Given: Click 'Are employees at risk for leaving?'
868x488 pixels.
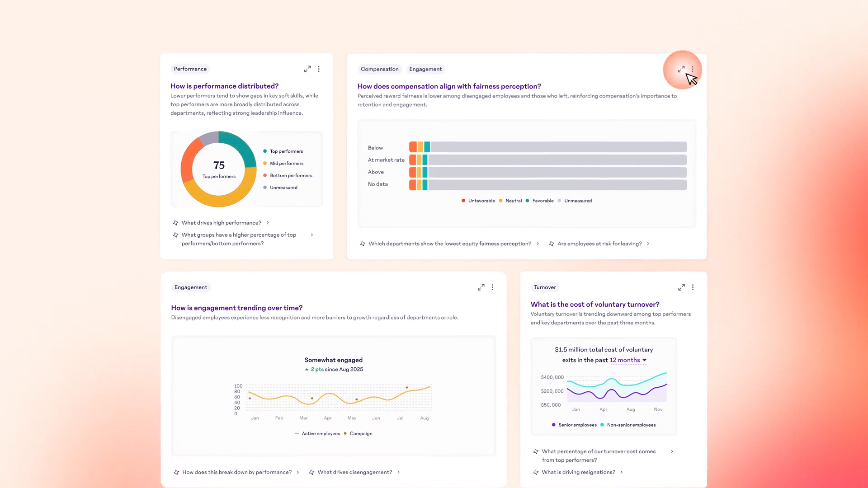Looking at the screenshot, I should coord(599,244).
